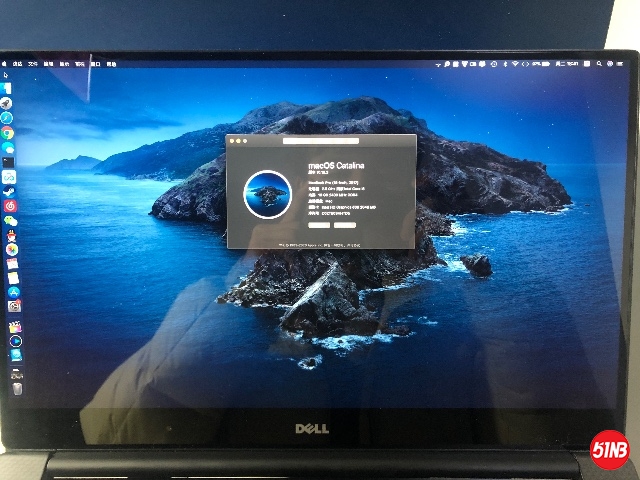Open Terminal from the Dock
This screenshot has width=640, height=480.
pos(8,161)
